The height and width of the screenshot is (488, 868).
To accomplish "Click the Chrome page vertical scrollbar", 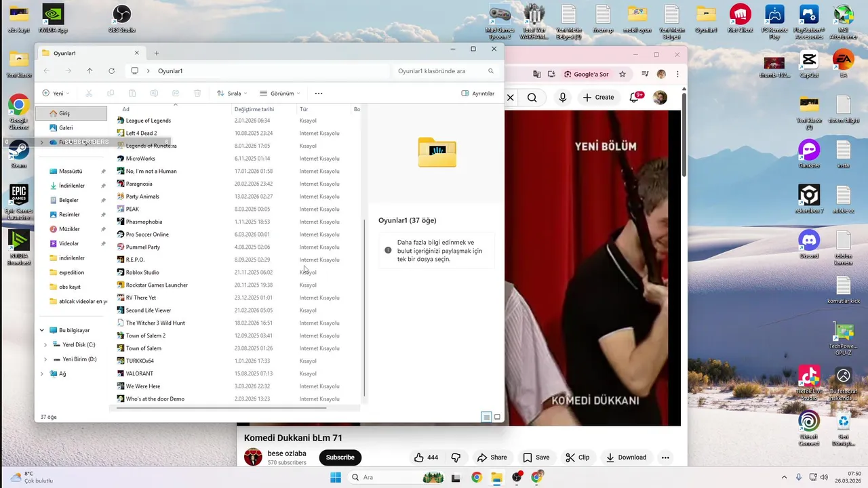I will tap(684, 136).
